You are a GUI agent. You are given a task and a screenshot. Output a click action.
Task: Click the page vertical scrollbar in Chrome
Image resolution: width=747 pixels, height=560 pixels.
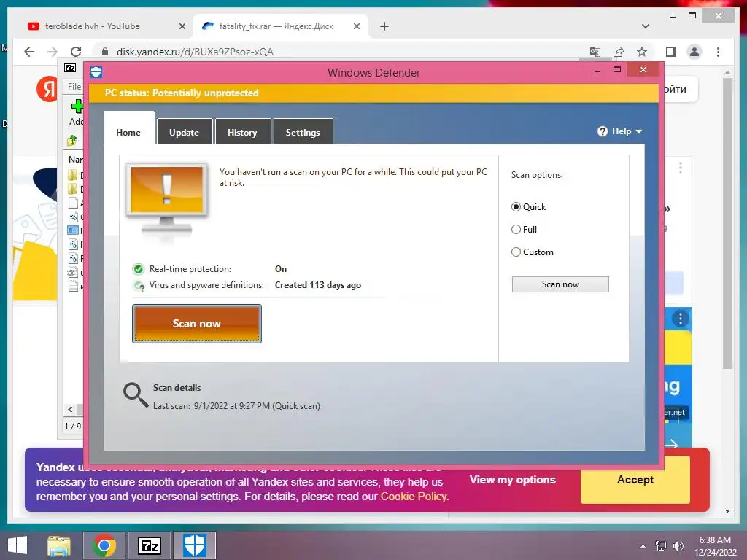[727, 224]
